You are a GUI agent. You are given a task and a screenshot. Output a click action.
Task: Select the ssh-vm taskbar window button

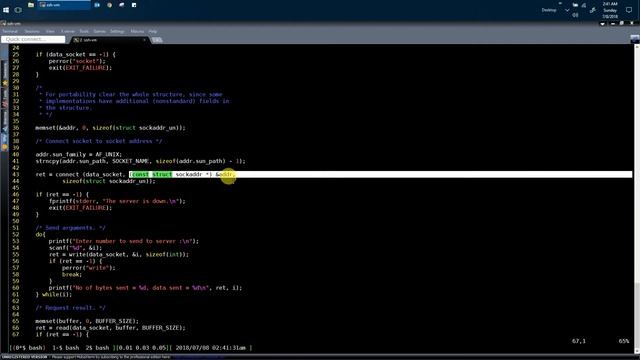click(64, 5)
